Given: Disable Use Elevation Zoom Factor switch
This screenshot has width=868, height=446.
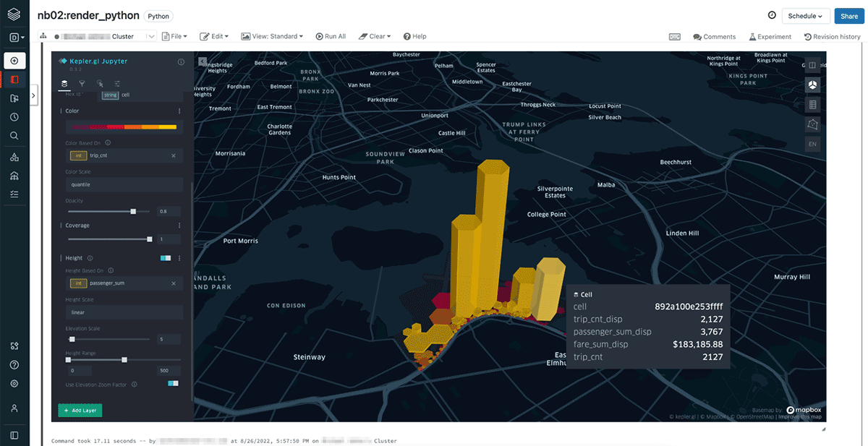Looking at the screenshot, I should tap(173, 384).
